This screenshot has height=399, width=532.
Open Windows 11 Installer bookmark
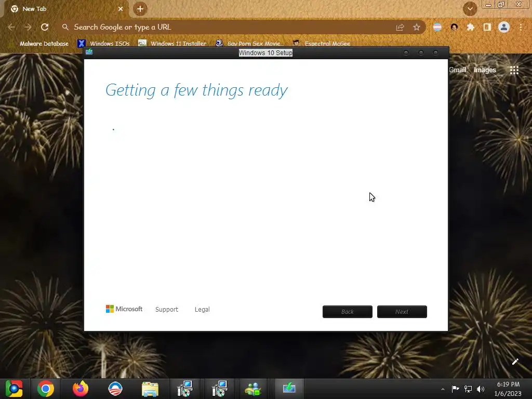(x=172, y=44)
